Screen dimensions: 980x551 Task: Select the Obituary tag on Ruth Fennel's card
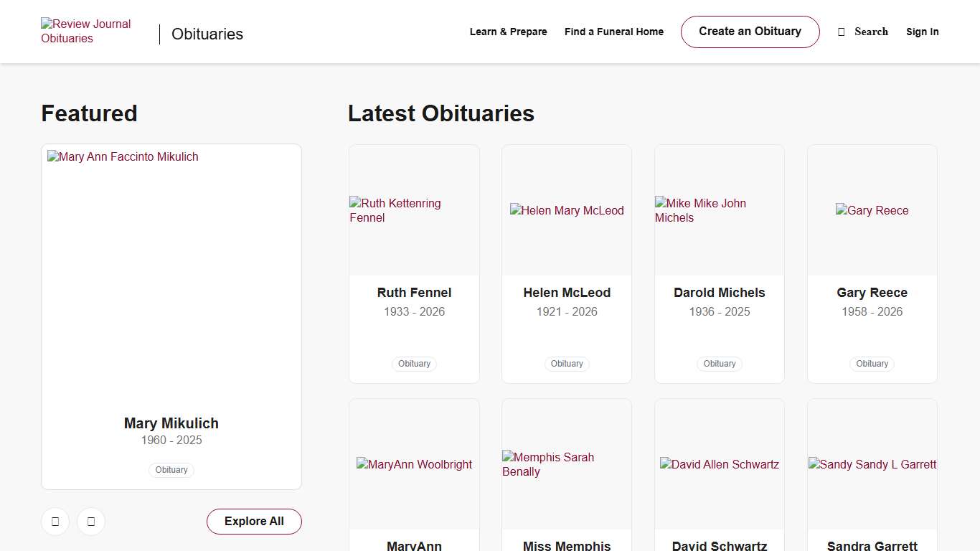tap(414, 364)
